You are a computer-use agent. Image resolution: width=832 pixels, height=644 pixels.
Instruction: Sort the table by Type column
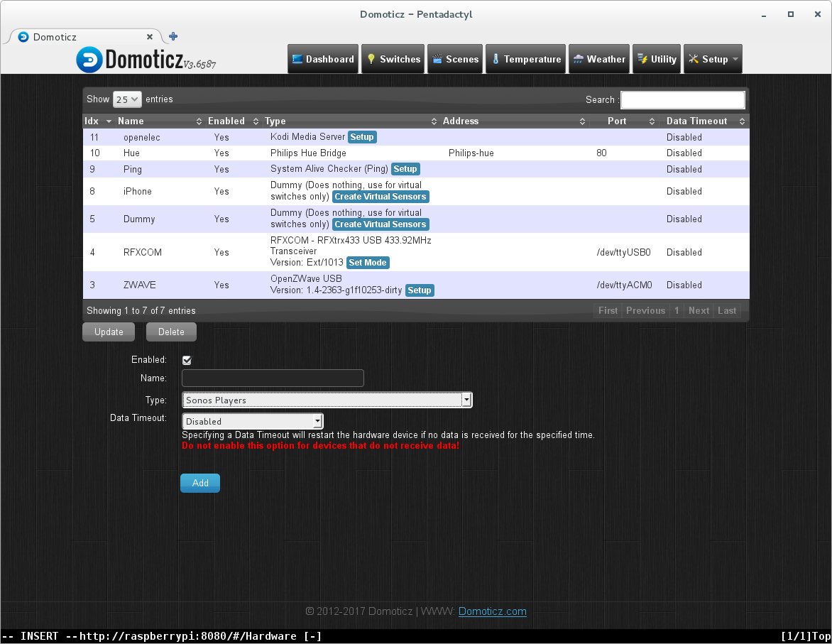point(351,121)
